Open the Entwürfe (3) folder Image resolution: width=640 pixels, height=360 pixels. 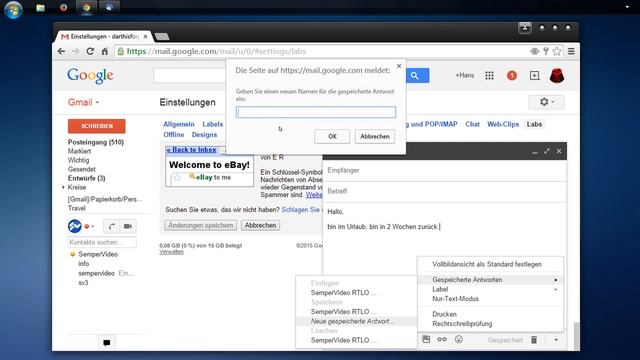pos(87,178)
